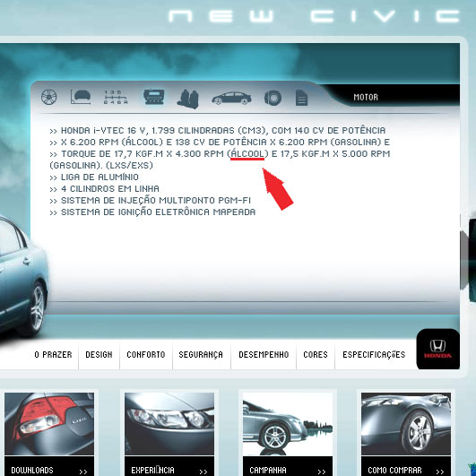Open the Downloads taillight thumbnail

point(49,424)
